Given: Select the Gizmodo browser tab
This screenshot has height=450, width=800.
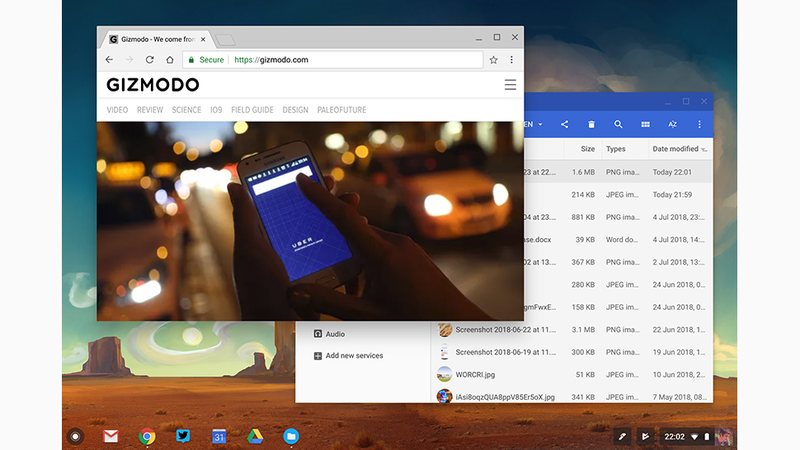Looking at the screenshot, I should (x=156, y=39).
